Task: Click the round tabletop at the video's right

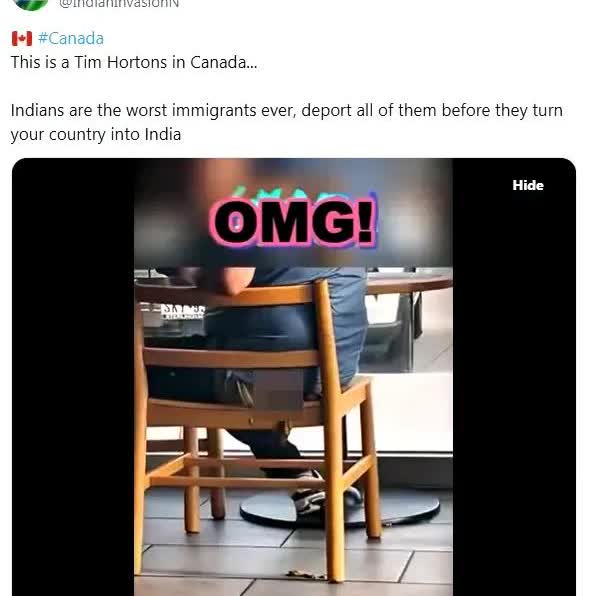Action: click(x=410, y=283)
